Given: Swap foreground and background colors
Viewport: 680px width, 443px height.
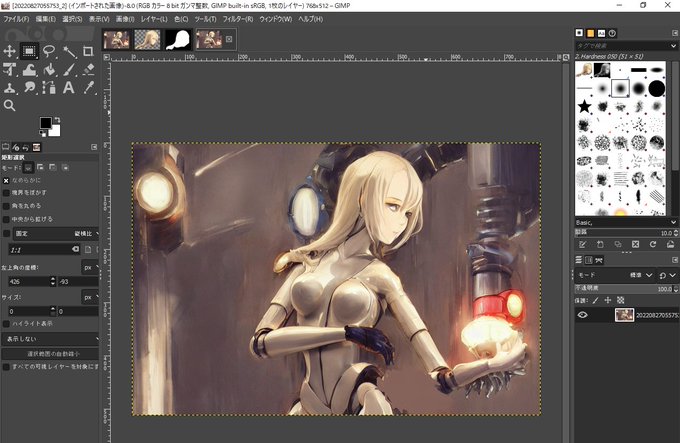Looking at the screenshot, I should tap(57, 120).
